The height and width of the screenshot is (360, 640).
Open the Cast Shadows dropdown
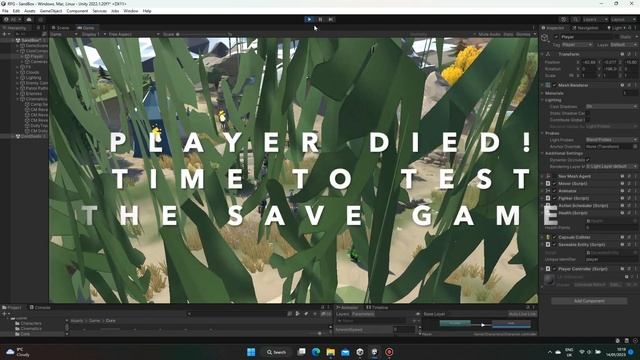[x=611, y=107]
